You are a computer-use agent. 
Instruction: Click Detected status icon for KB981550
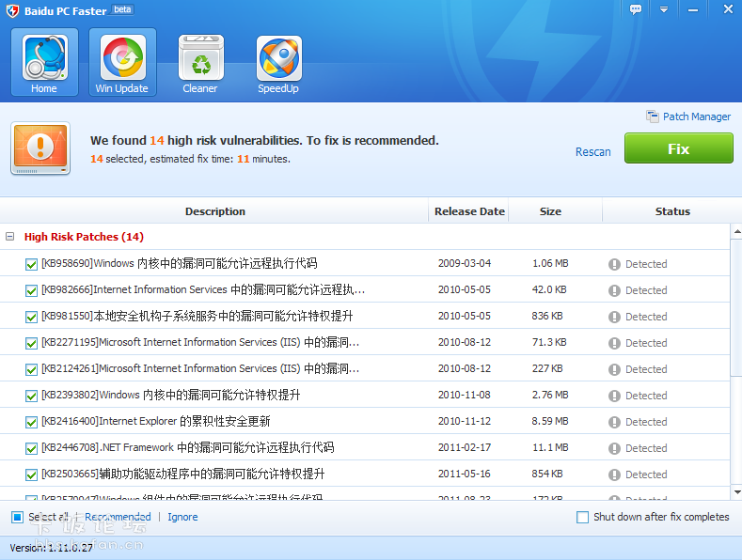point(614,317)
